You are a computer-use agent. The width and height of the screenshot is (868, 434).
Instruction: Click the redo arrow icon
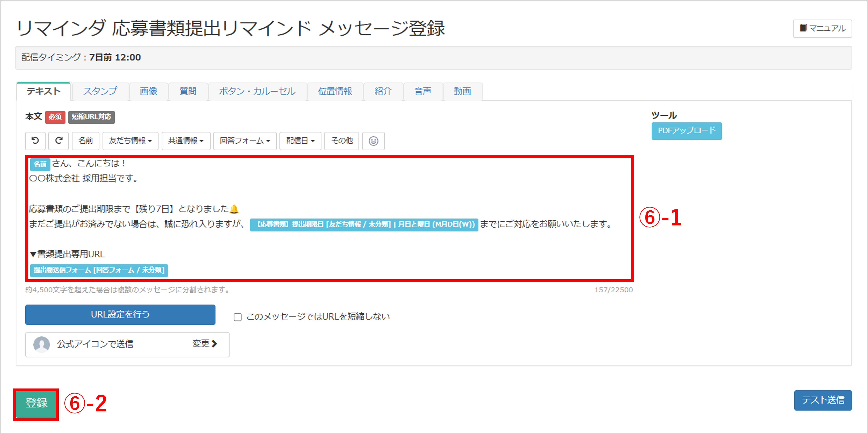pos(59,141)
